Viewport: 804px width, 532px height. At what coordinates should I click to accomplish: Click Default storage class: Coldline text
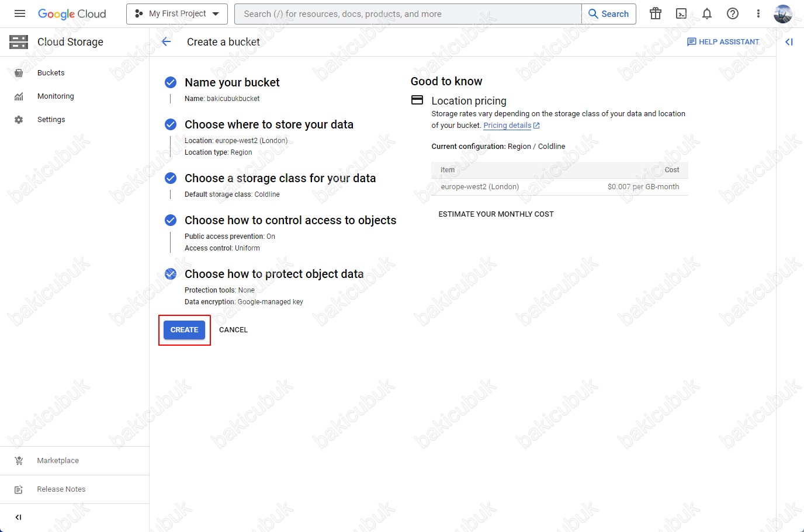tap(232, 194)
